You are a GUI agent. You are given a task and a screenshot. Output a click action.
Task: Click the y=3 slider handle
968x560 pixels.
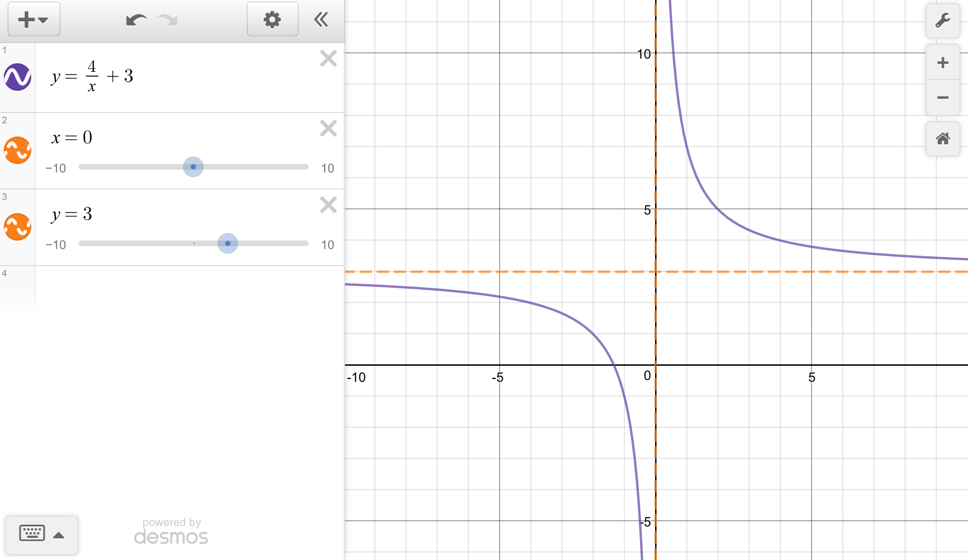coord(228,243)
